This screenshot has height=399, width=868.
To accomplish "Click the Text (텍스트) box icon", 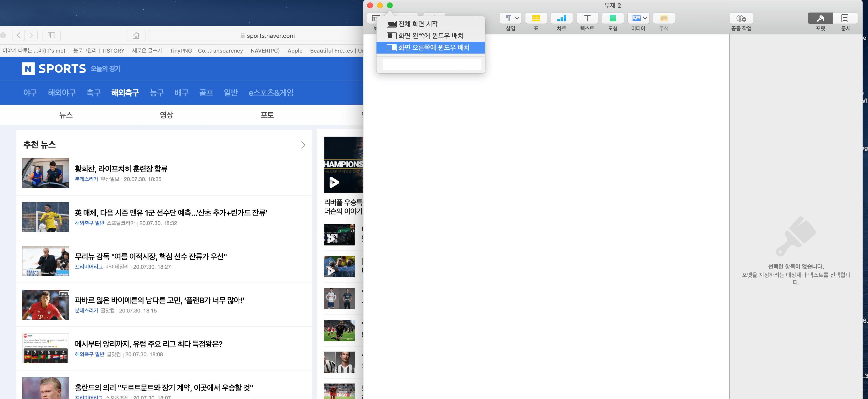I will (x=587, y=18).
